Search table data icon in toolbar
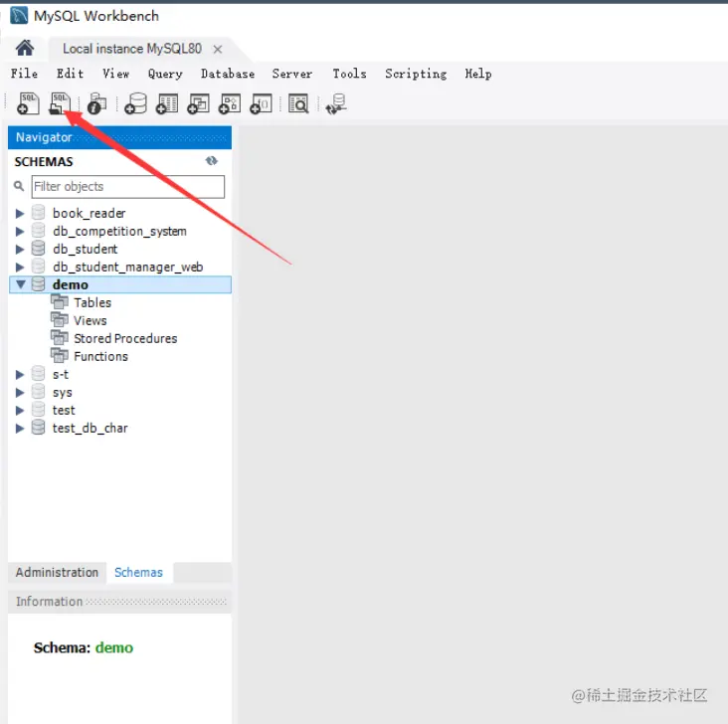Viewport: 728px width, 724px height. tap(298, 103)
